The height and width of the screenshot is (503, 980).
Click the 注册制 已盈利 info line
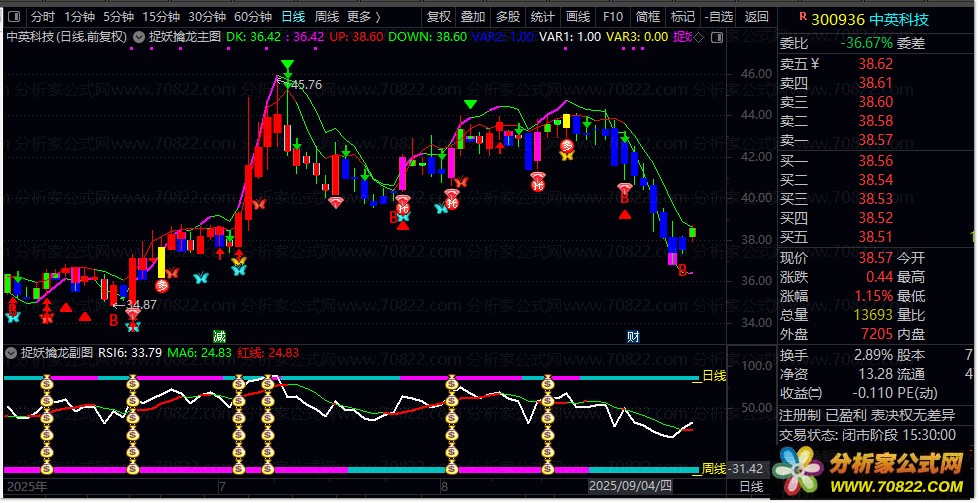pos(867,415)
